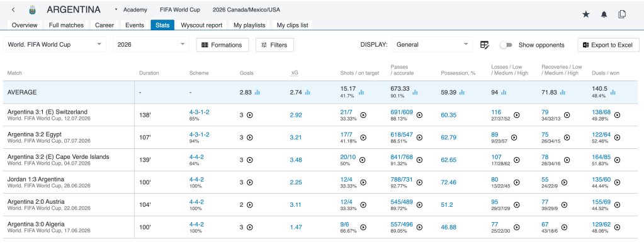Switch to the Wyscout report tab
The height and width of the screenshot is (246, 644).
(x=201, y=25)
